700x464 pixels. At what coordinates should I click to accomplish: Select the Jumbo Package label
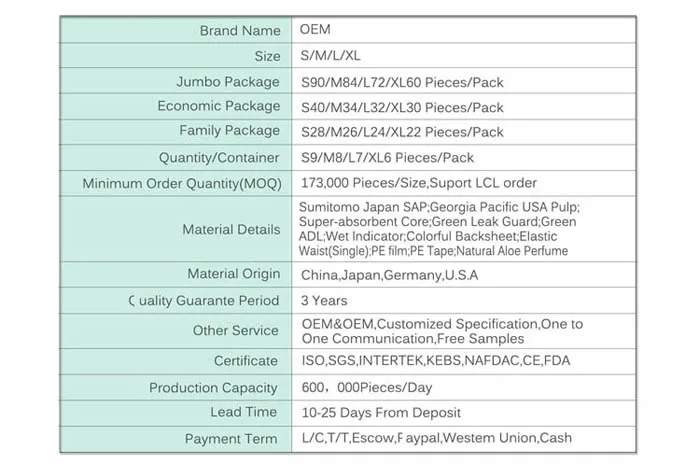pyautogui.click(x=228, y=81)
